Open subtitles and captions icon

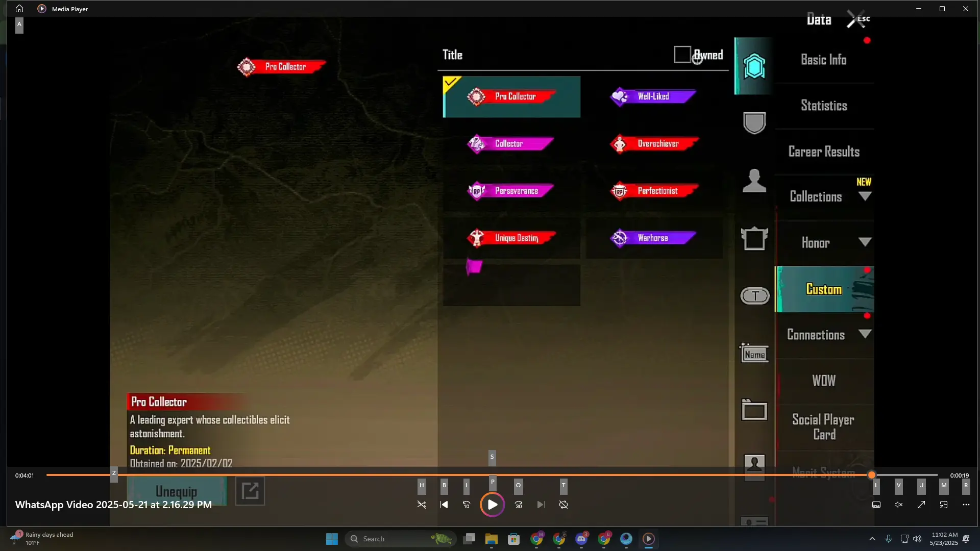tap(876, 505)
